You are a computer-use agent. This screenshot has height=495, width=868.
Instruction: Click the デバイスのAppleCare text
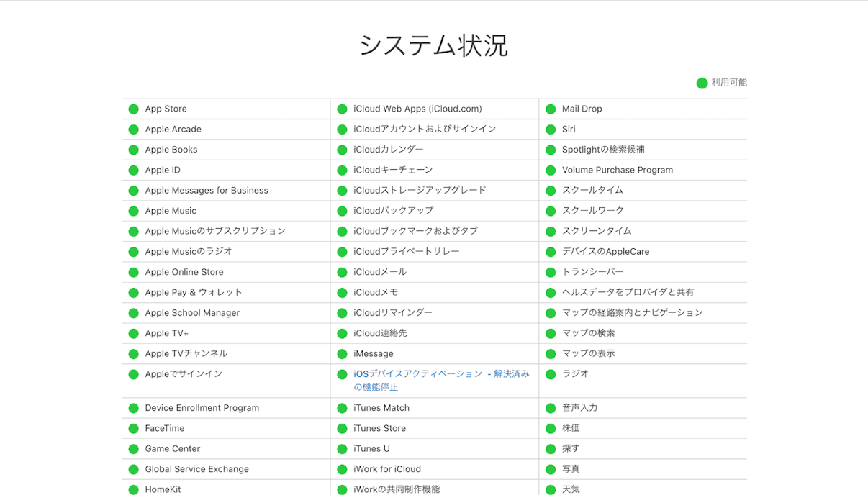click(x=606, y=251)
